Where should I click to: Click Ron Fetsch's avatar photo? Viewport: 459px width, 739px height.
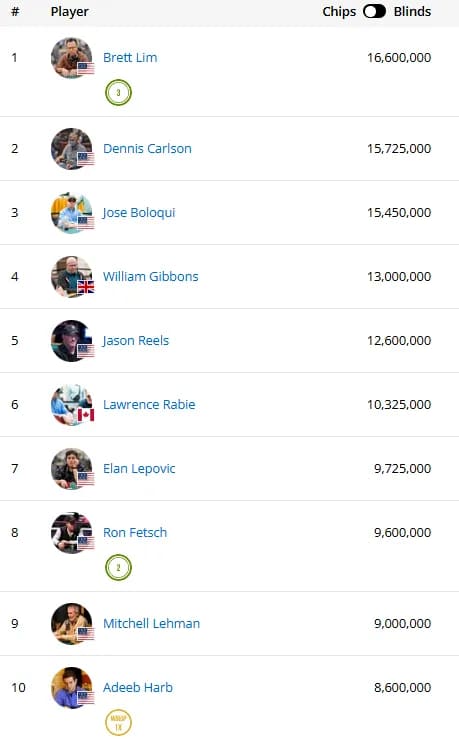point(72,533)
